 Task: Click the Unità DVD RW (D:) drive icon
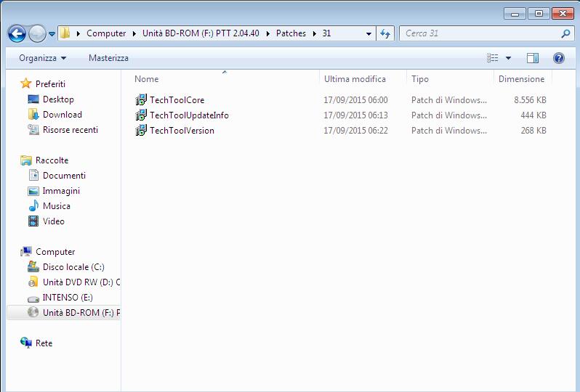(33, 282)
